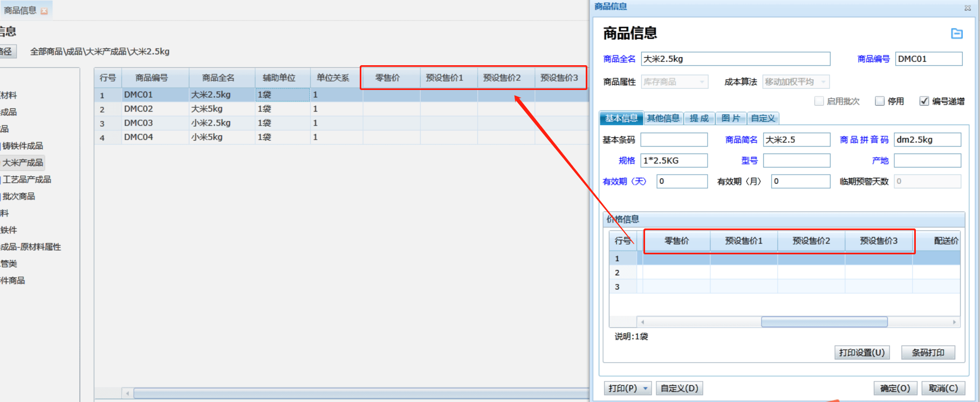Uncheck the 编号递增 checkbox
Screen dimensions: 980x402
(924, 101)
